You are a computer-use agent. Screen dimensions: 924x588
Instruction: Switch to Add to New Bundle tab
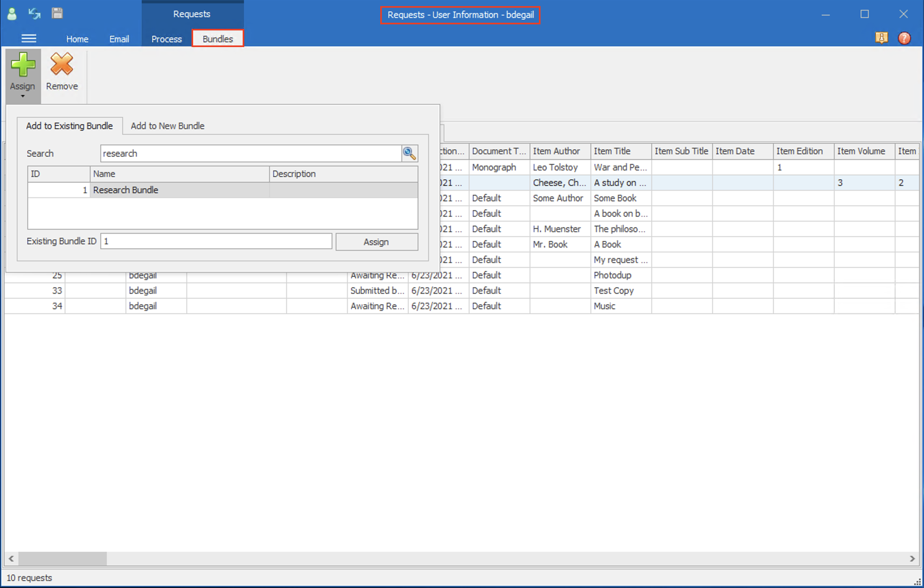[x=167, y=126]
